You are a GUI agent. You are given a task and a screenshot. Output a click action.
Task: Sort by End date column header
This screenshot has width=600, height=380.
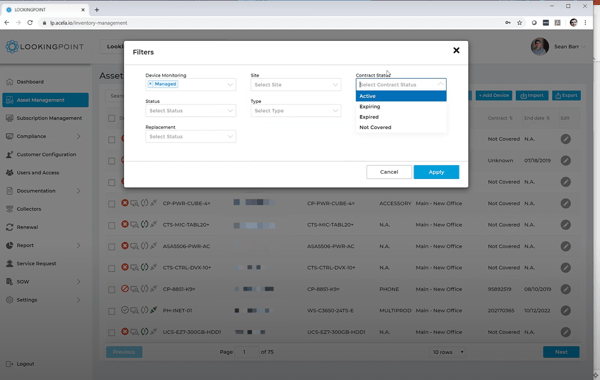(x=536, y=118)
